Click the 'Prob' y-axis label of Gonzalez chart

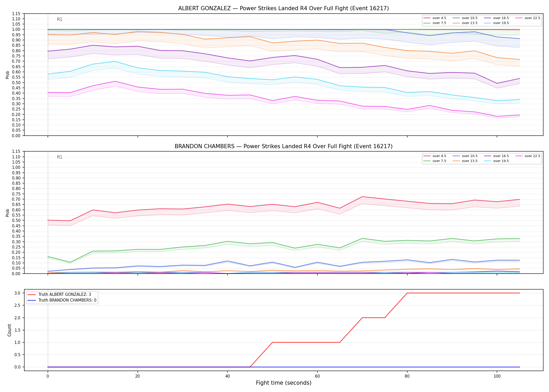pos(8,75)
